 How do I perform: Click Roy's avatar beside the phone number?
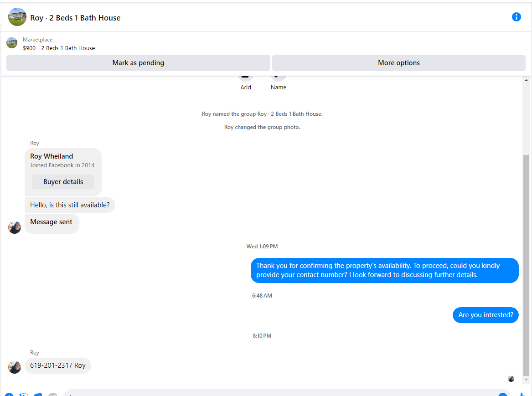coord(15,367)
